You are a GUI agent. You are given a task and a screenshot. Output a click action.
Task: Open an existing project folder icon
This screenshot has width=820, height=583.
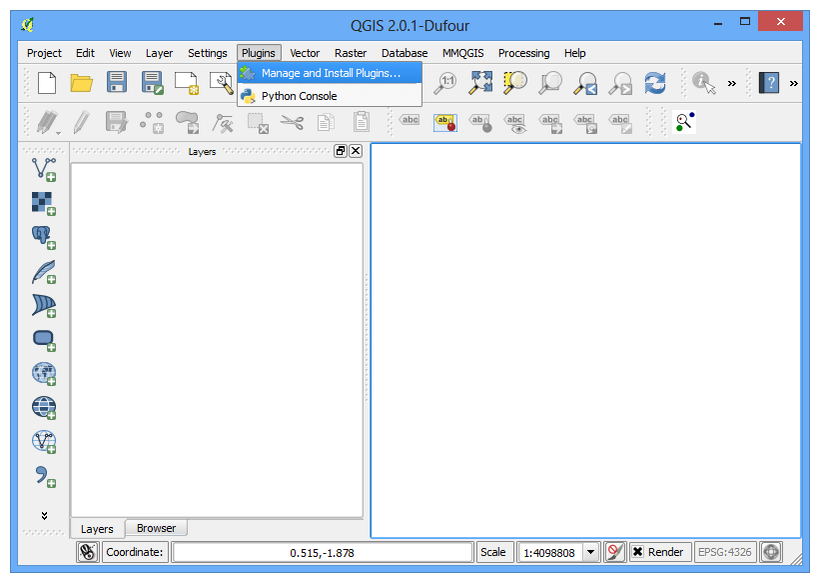82,83
